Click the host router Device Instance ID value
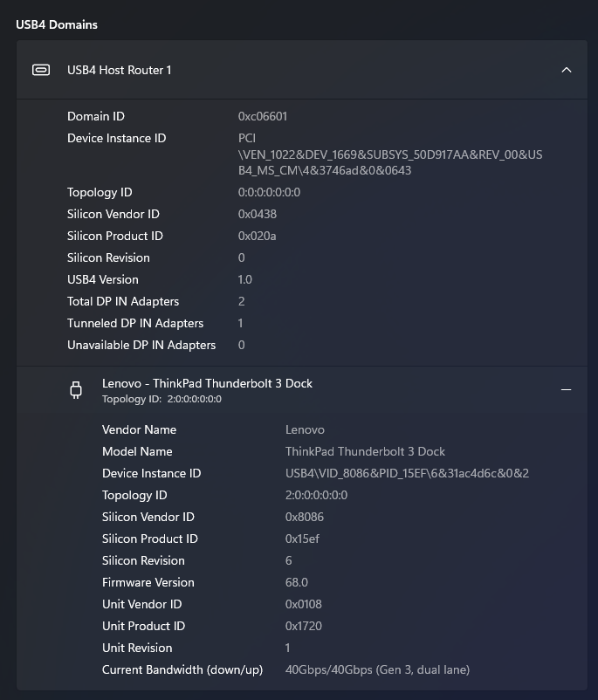This screenshot has width=598, height=700. pos(389,154)
